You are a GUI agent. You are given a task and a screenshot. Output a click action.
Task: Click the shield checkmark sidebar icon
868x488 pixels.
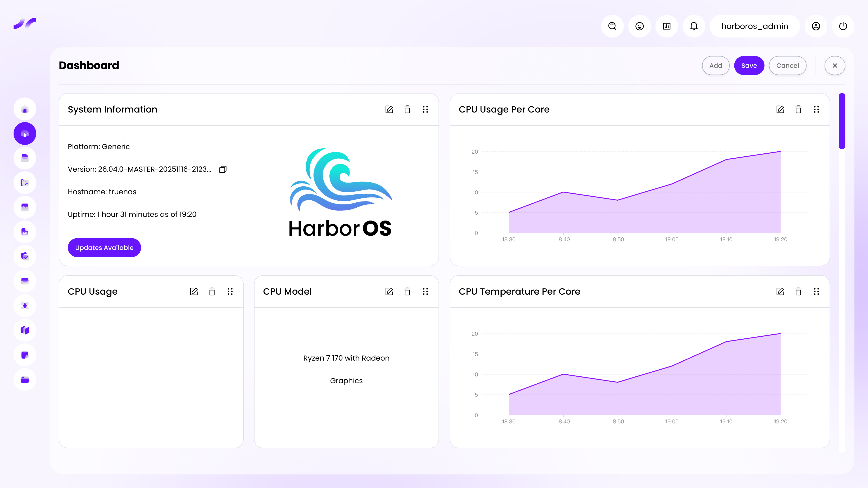tap(25, 256)
